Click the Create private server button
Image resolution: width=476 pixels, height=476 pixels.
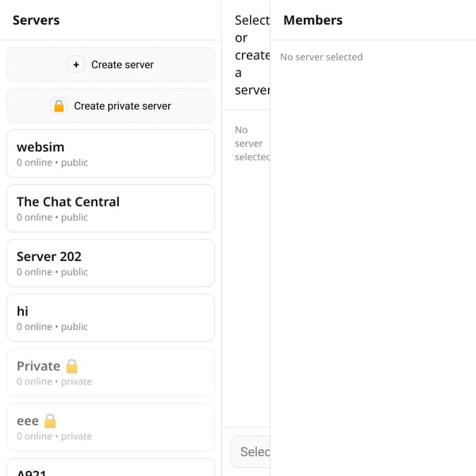click(x=110, y=106)
